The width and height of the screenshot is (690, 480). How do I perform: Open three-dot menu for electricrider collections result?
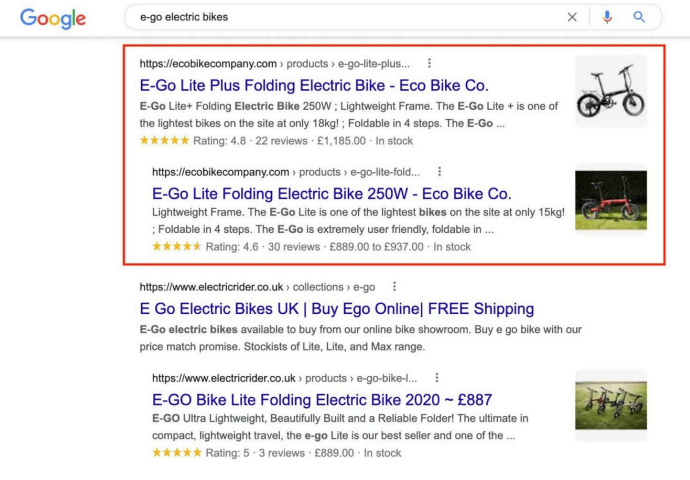394,286
